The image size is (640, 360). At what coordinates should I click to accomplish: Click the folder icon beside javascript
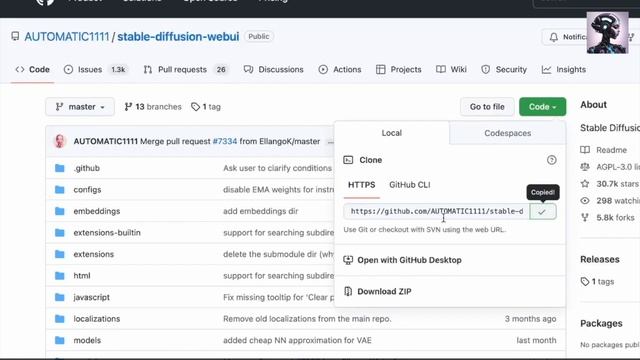coord(60,297)
